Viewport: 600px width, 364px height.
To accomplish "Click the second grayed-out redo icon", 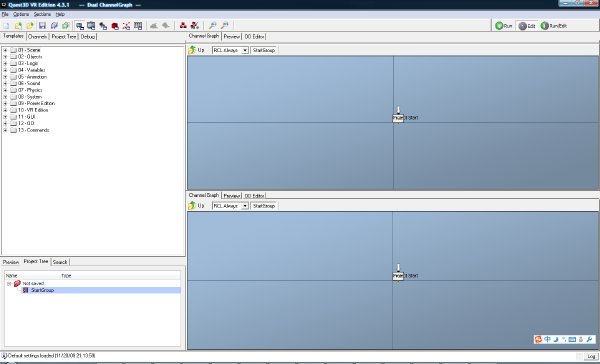I will click(x=166, y=26).
